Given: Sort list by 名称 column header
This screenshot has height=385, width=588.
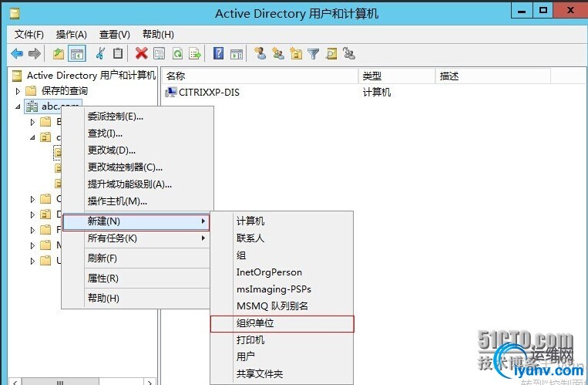Looking at the screenshot, I should pos(260,76).
